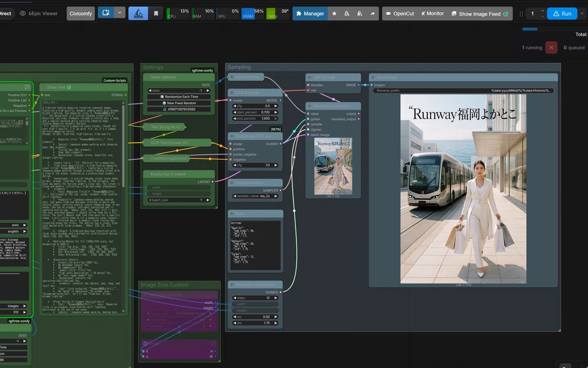The image size is (588, 368).
Task: Click the std 1.75 slider field
Action: click(255, 323)
